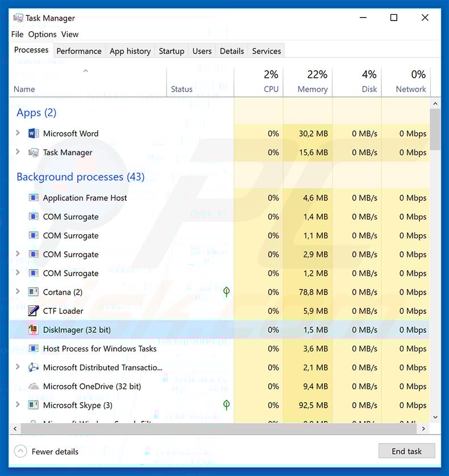The height and width of the screenshot is (476, 449).
Task: Click the vertical scrollbar down arrow
Action: pyautogui.click(x=435, y=417)
